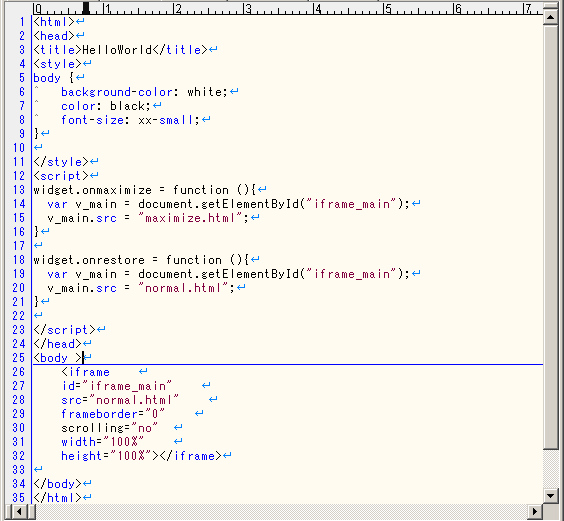Click the vertical scrollbar thumb

(550, 237)
